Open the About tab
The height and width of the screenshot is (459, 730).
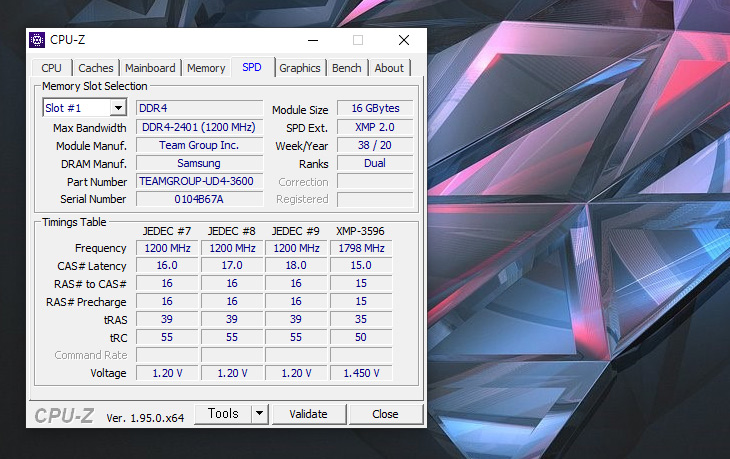[389, 68]
